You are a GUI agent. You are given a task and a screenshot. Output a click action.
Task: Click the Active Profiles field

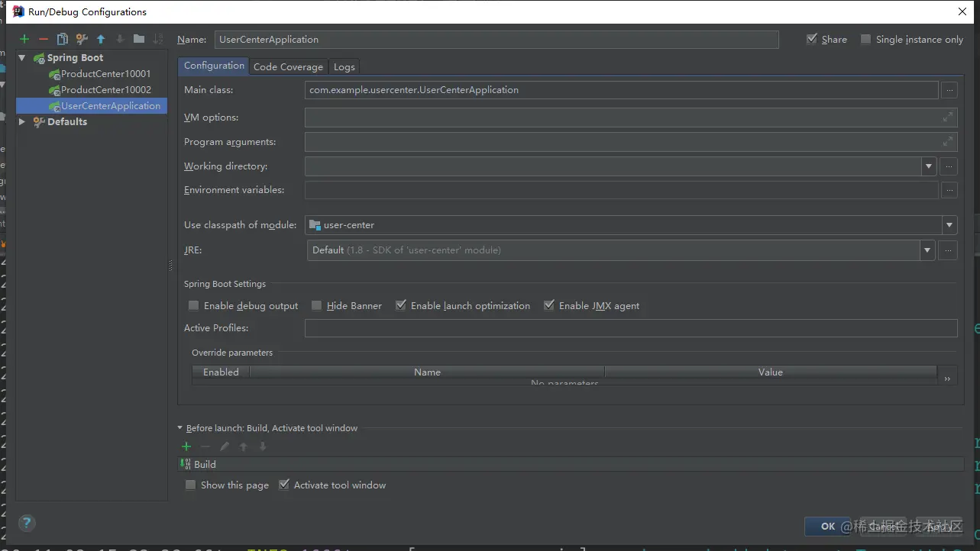pos(631,328)
